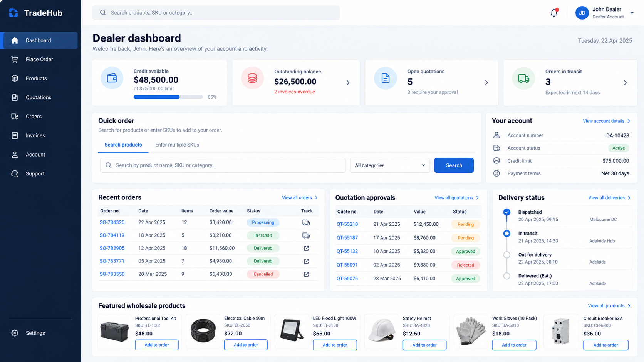The height and width of the screenshot is (362, 644).
Task: Open View all quotations link
Action: (x=457, y=198)
